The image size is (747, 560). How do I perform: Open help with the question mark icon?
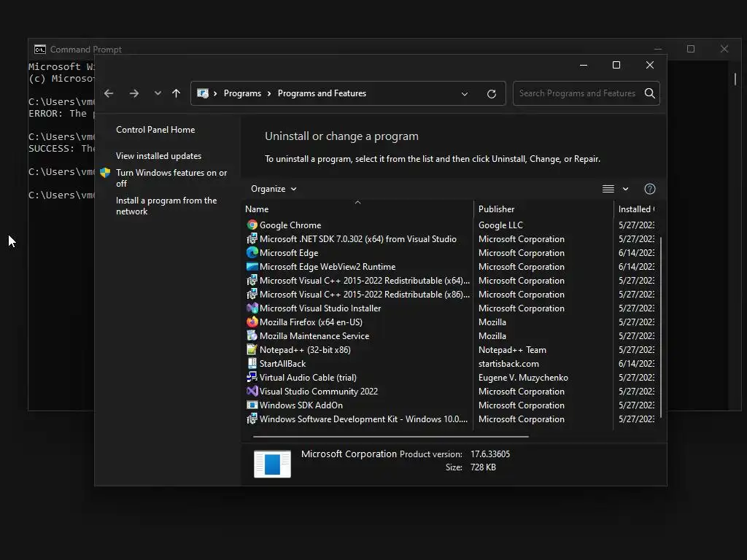point(650,189)
